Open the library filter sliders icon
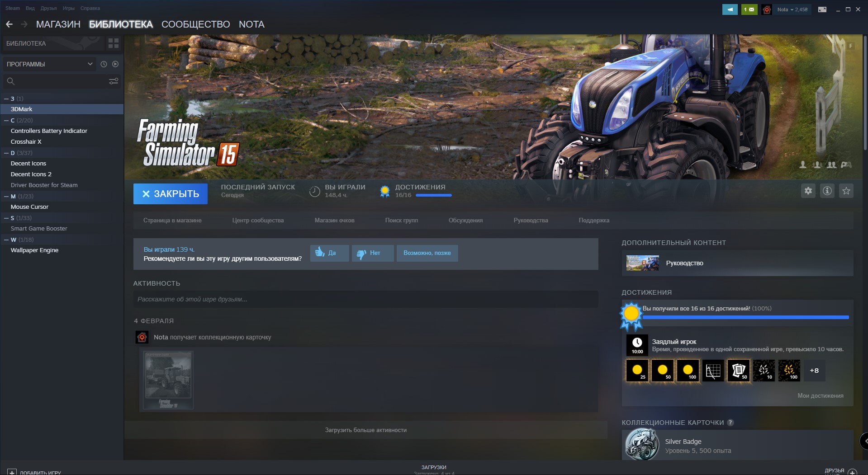Viewport: 868px width, 475px height. point(114,81)
